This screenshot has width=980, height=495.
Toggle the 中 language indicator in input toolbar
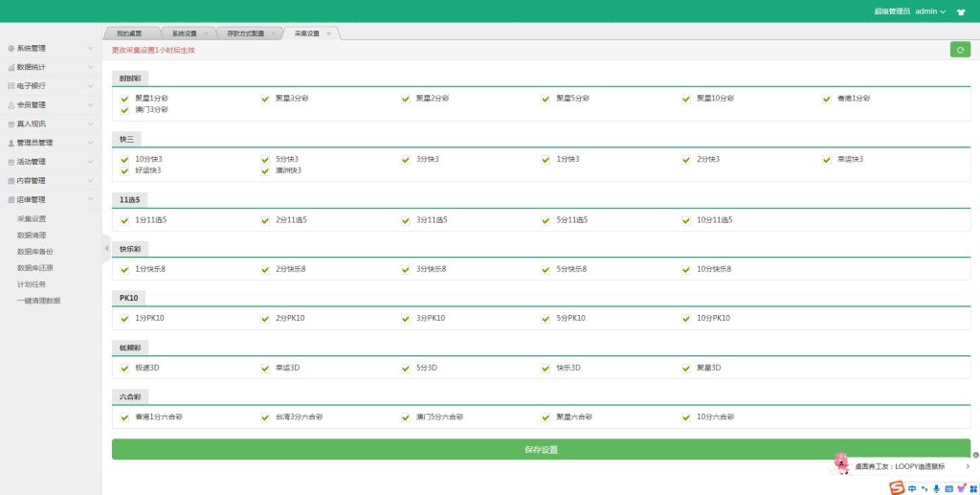913,488
